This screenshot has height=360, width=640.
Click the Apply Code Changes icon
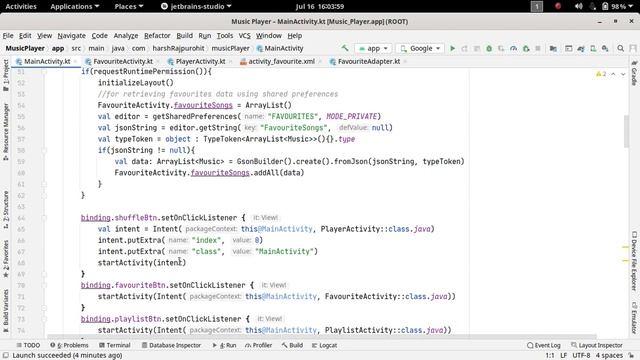[477, 48]
